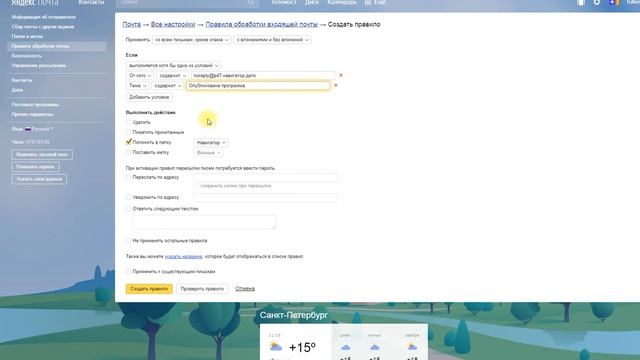This screenshot has width=640, height=360.
Task: Open 'содержит' dropdown in the 'Тема' row
Action: coord(167,86)
